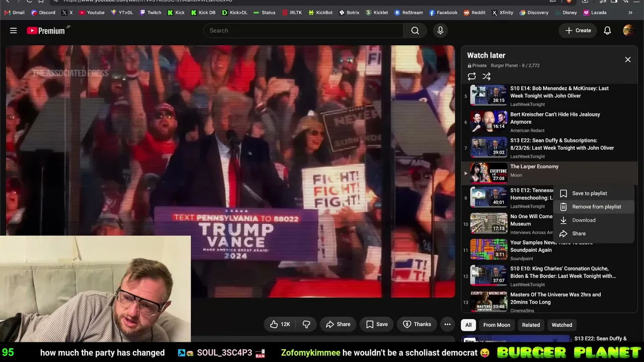Focus the YouTube search field
The image size is (644, 362).
coord(303,31)
